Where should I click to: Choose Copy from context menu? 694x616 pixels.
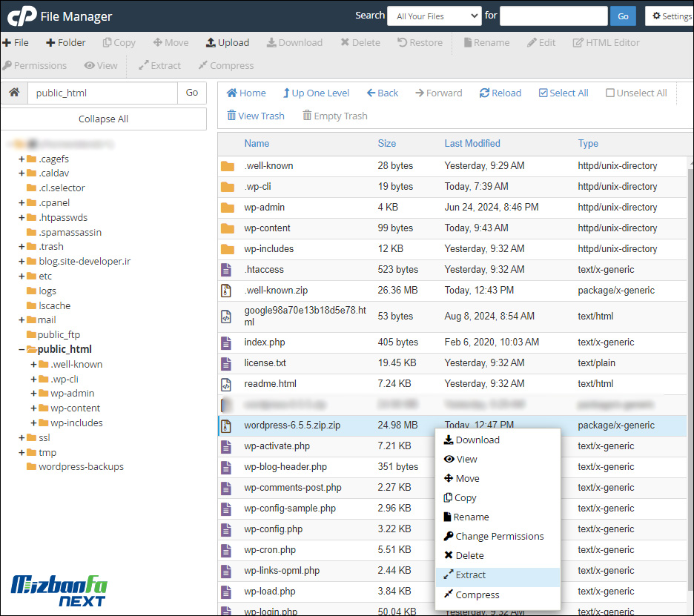point(498,498)
